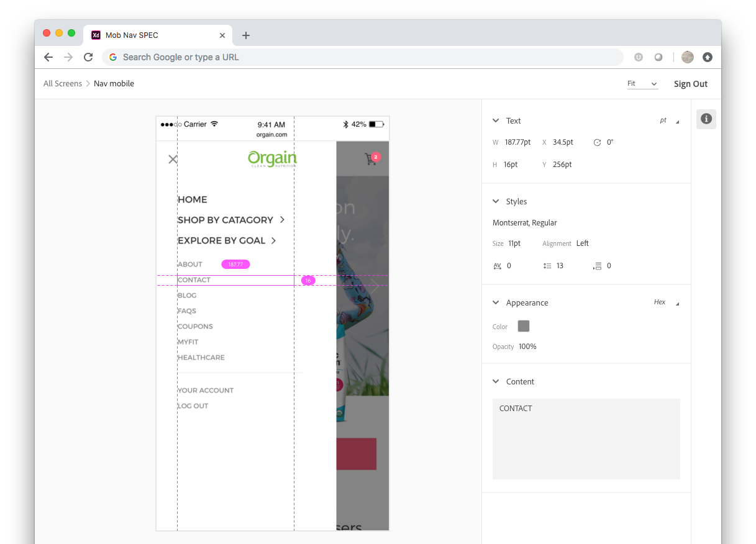Click the Sign Out button
756x544 pixels.
tap(690, 84)
